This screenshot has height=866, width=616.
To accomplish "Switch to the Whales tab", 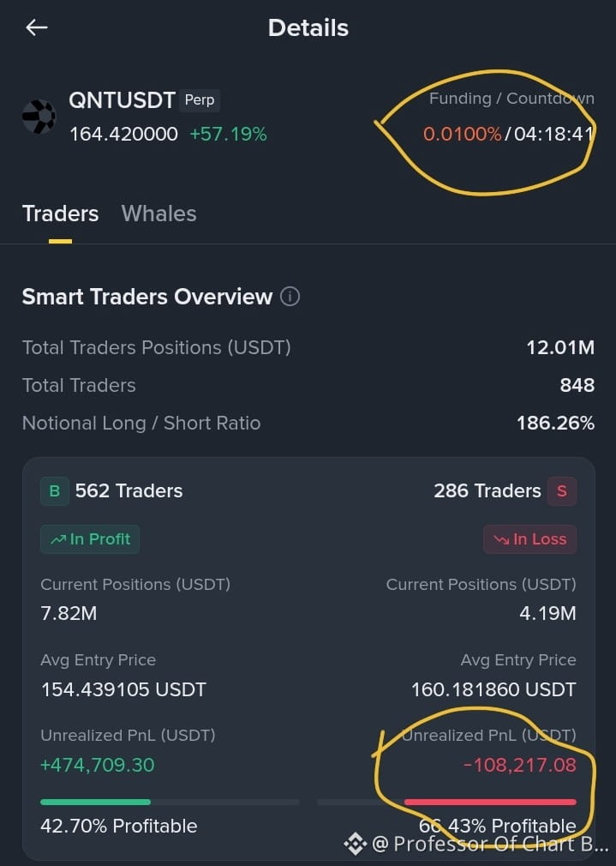I will tap(159, 213).
